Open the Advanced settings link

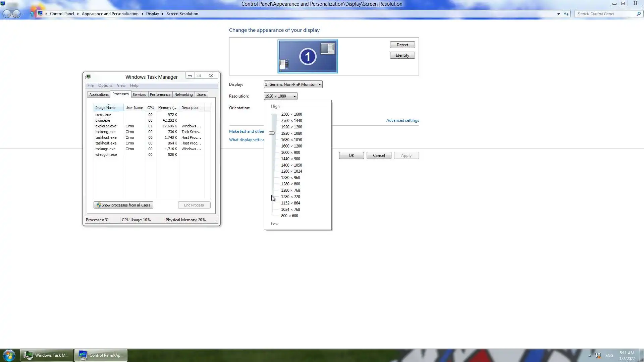(x=402, y=120)
